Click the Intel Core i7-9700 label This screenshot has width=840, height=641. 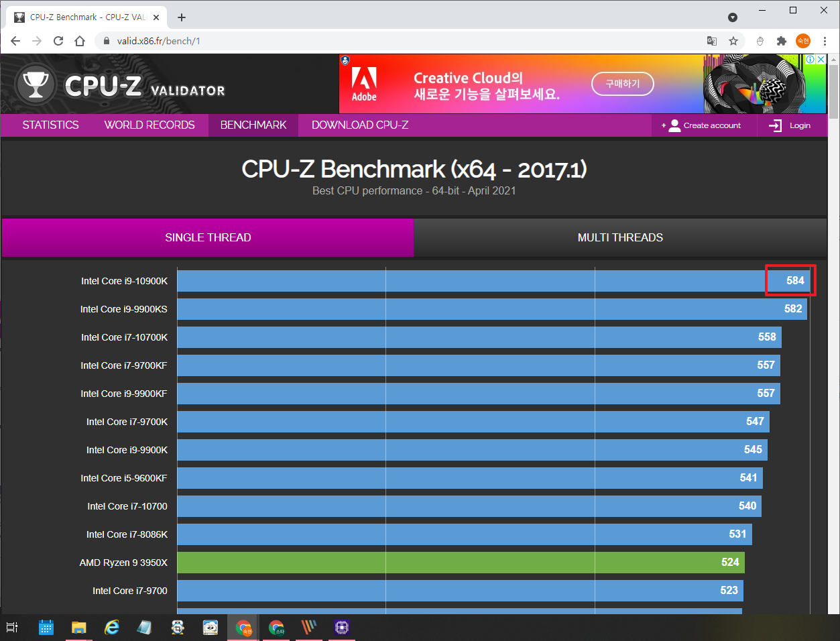[x=130, y=591]
